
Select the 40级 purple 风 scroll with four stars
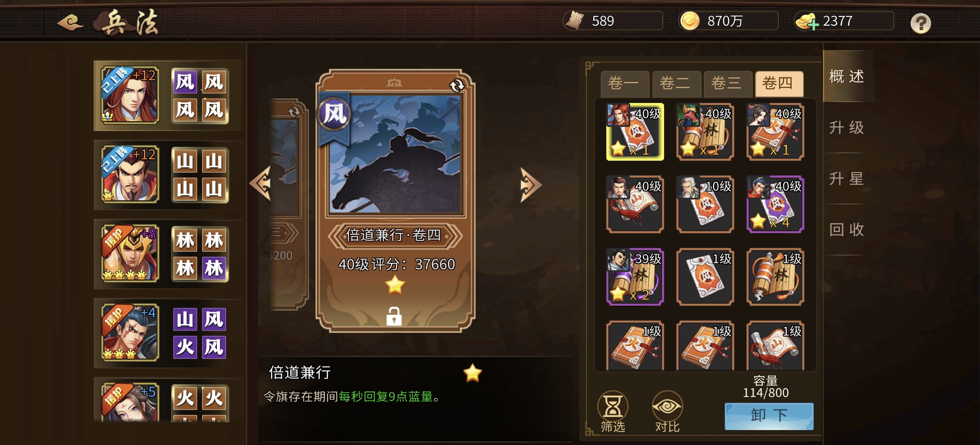[775, 204]
